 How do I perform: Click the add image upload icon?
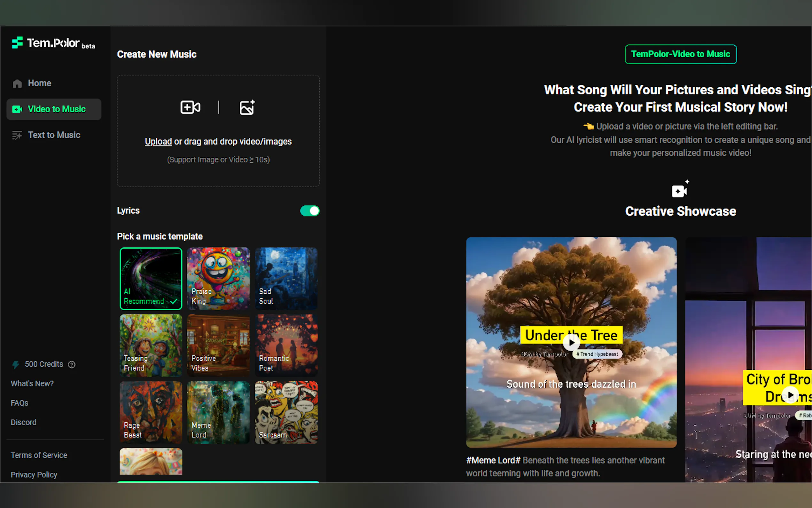[x=247, y=107]
